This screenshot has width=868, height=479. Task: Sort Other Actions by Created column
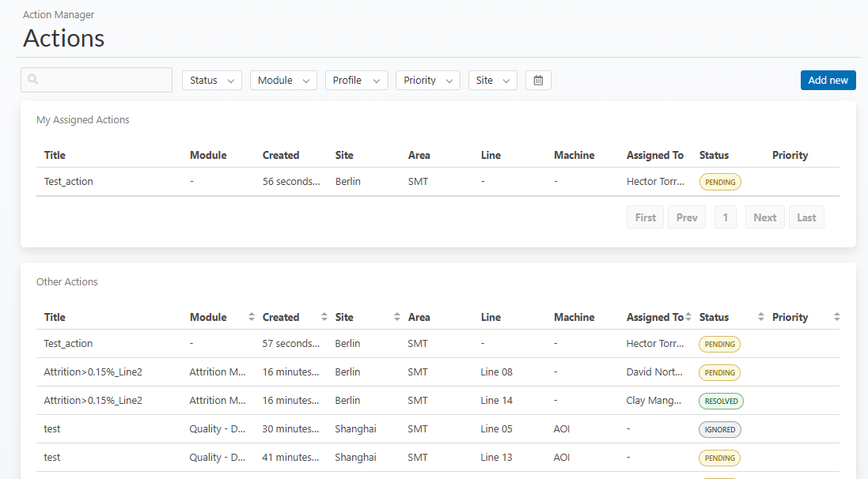[324, 317]
